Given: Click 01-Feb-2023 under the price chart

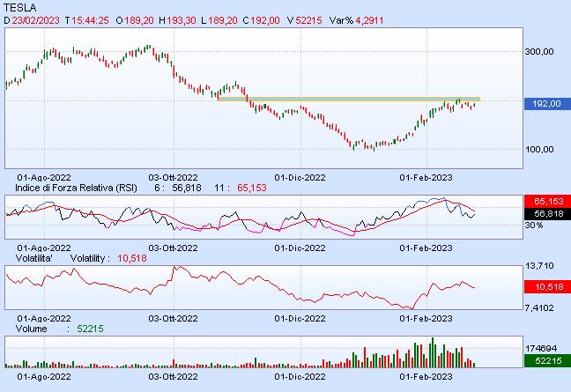Looking at the screenshot, I should pyautogui.click(x=426, y=178).
